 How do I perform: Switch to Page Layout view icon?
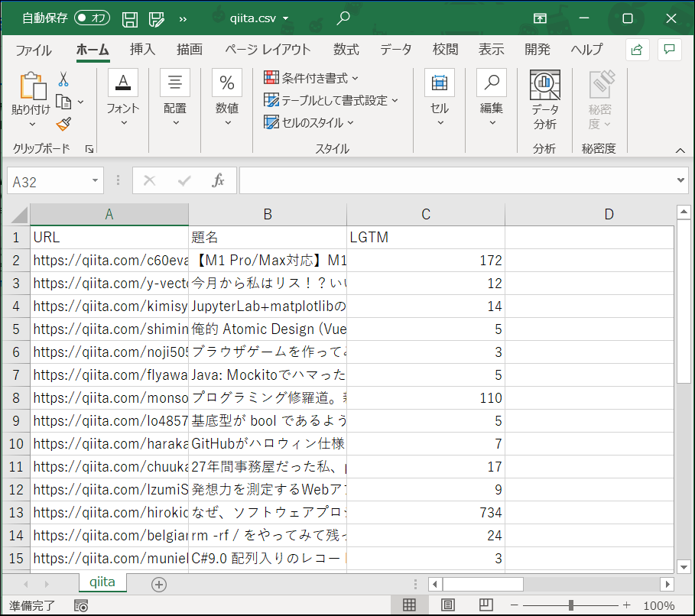[x=448, y=605]
